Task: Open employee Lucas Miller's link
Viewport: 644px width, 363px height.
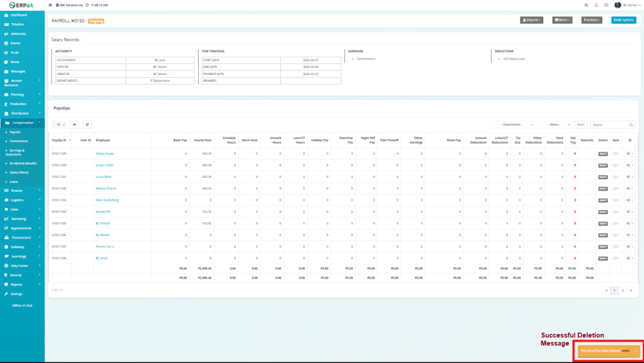Action: pos(104,177)
